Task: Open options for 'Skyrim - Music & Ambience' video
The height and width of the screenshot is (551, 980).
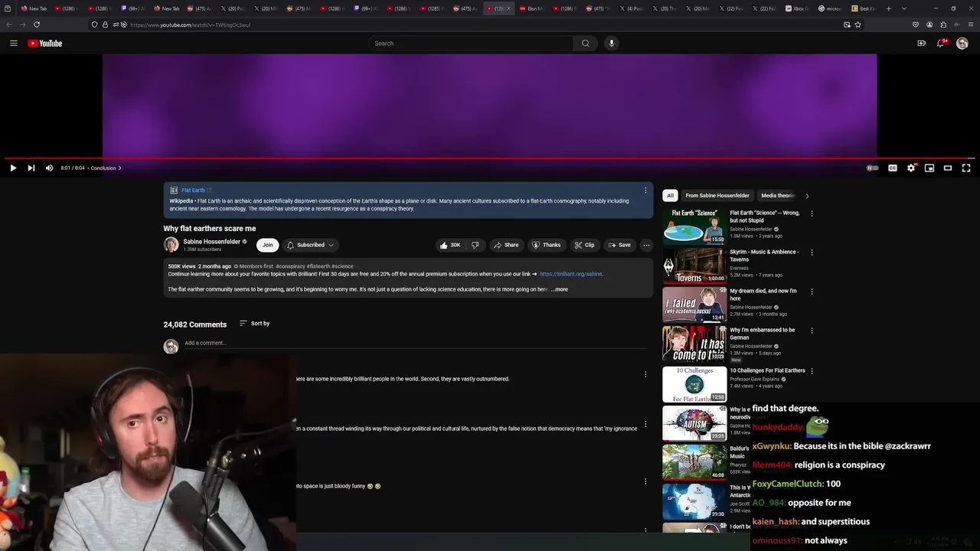Action: pos(812,253)
